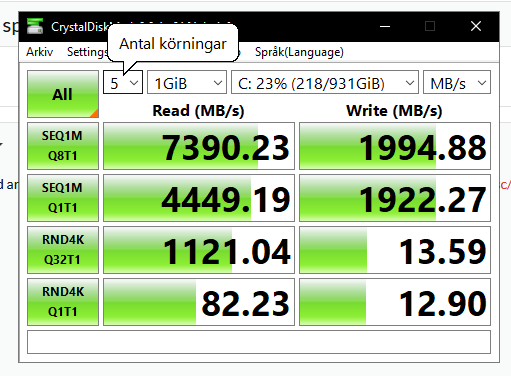
Task: Click the write result 1994.88
Action: tap(395, 146)
